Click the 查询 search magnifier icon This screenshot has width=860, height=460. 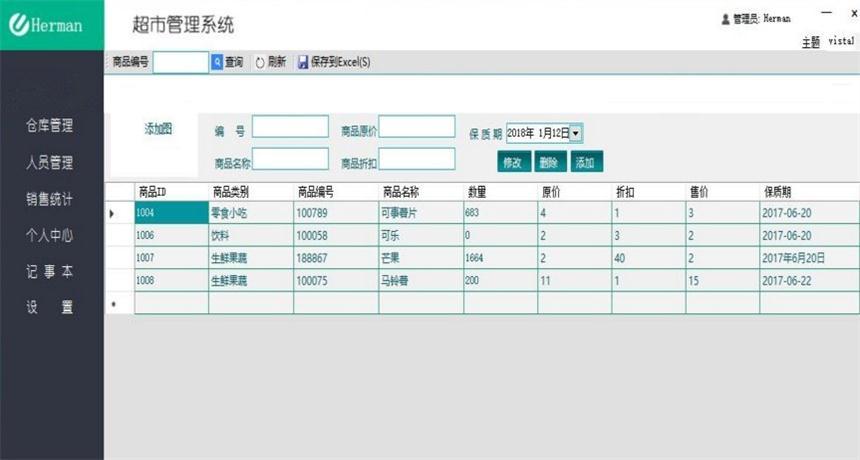(217, 62)
